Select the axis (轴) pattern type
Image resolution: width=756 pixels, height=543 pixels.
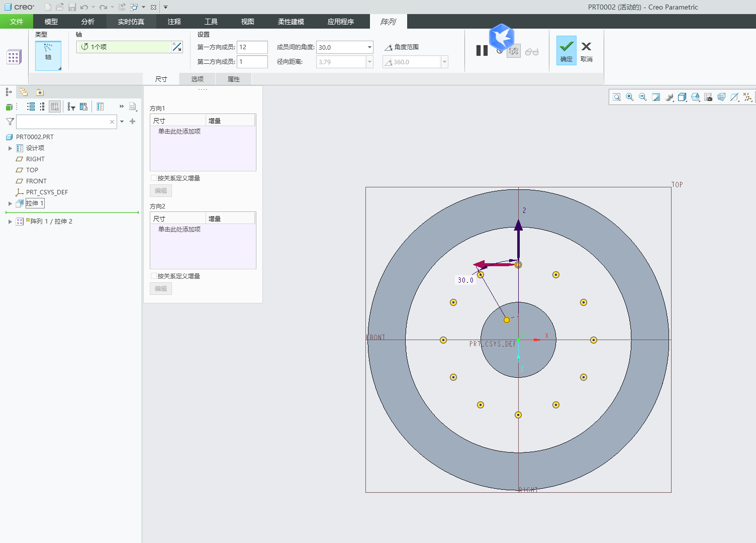[x=48, y=55]
